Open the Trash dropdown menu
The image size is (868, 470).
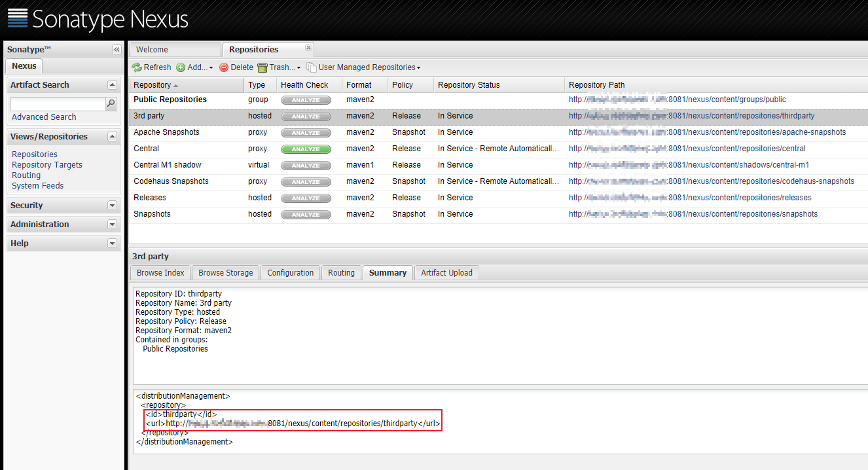click(x=279, y=67)
